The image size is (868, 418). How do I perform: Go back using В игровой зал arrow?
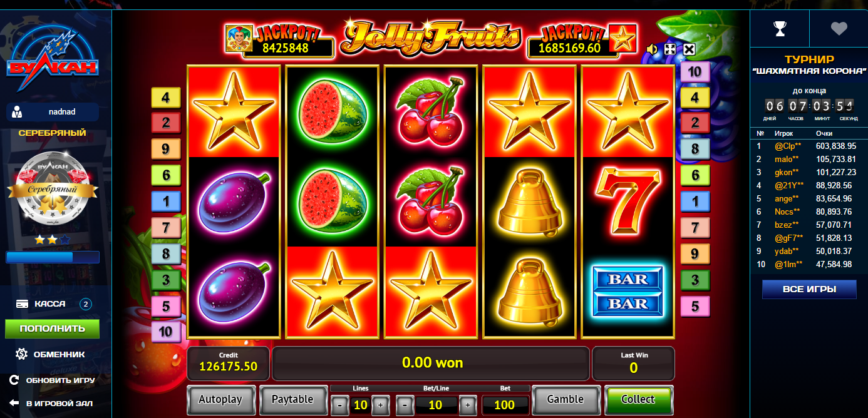click(14, 403)
